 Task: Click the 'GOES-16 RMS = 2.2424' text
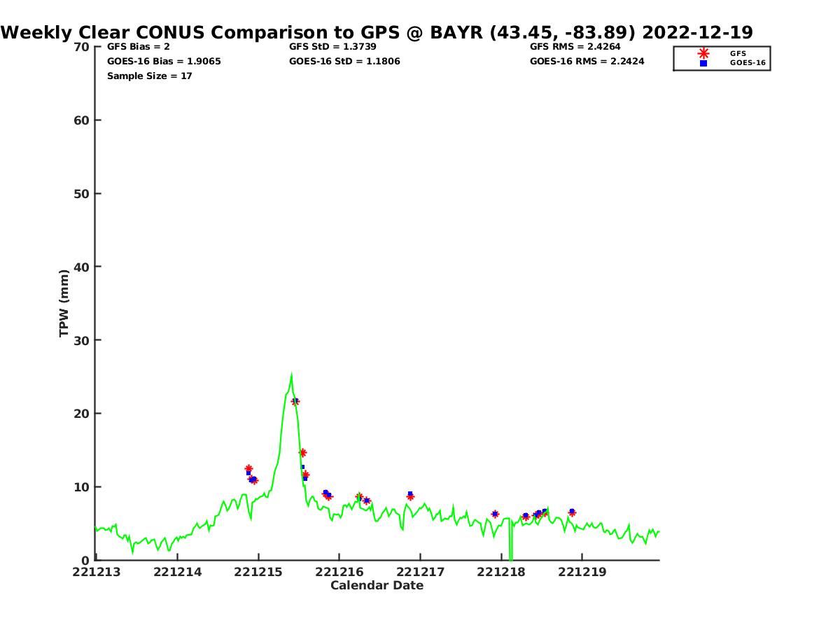(587, 62)
